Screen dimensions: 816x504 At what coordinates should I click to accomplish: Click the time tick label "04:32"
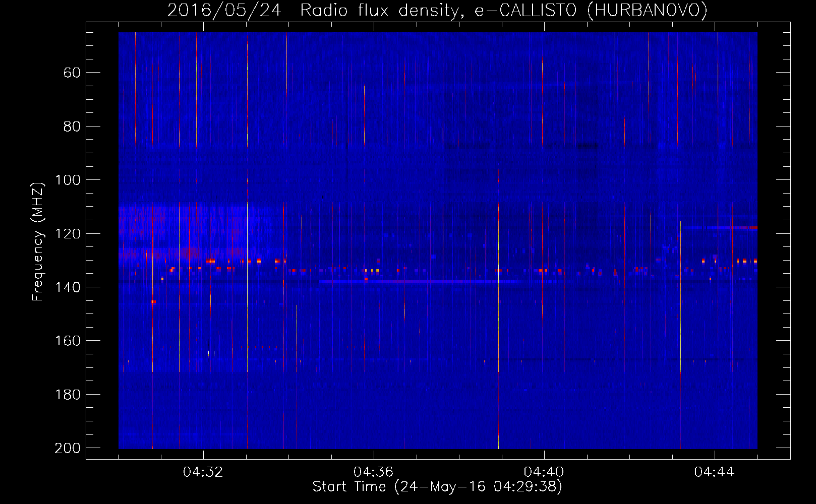tap(203, 472)
